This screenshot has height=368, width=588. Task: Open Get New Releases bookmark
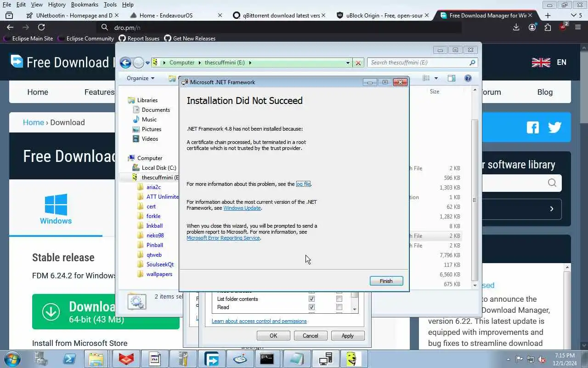190,39
